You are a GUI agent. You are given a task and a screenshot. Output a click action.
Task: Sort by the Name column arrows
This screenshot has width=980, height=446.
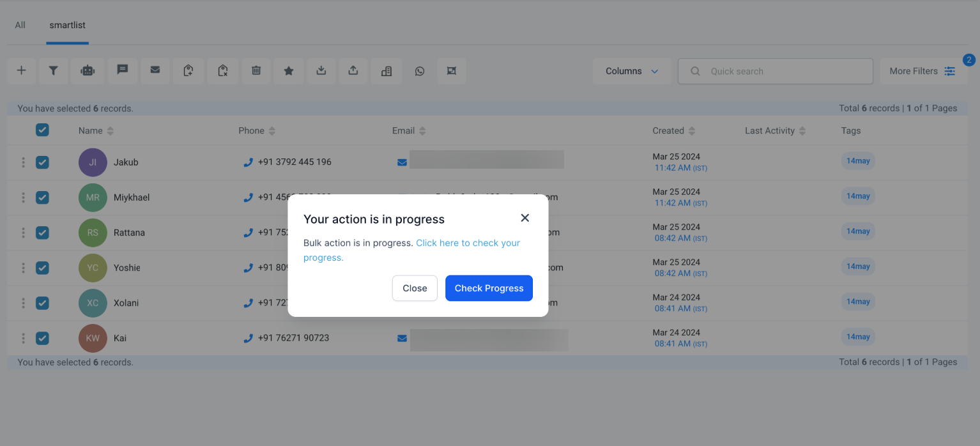click(111, 131)
